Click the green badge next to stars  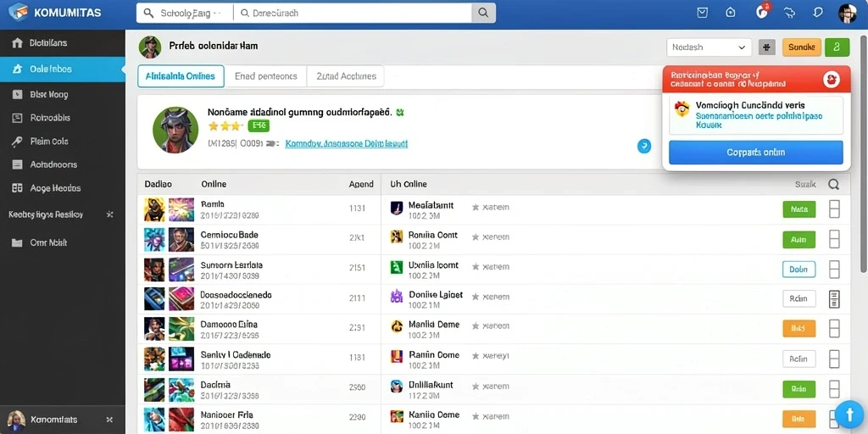[259, 126]
